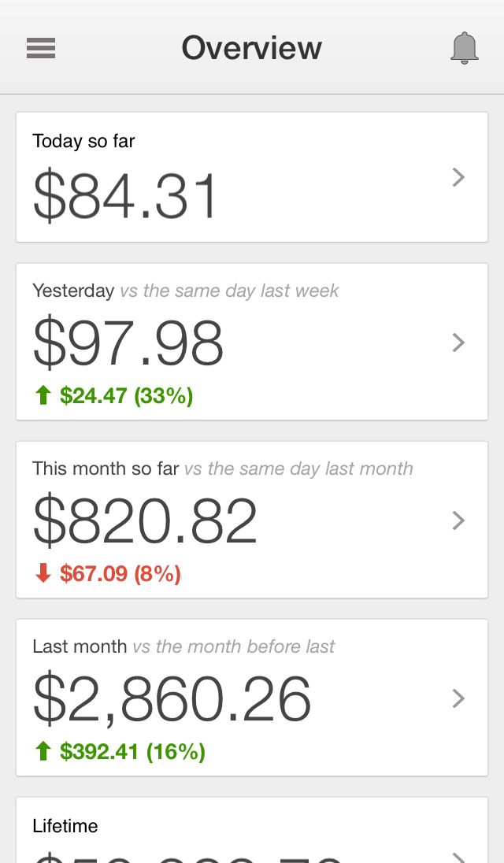This screenshot has width=504, height=863.
Task: Select the $2,860.26 last month amount
Action: [x=172, y=700]
